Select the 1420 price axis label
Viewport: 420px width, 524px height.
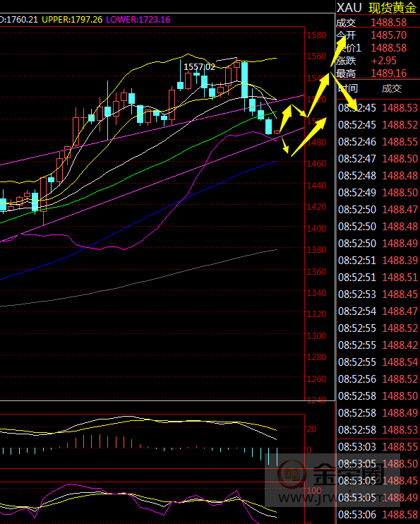pyautogui.click(x=316, y=207)
